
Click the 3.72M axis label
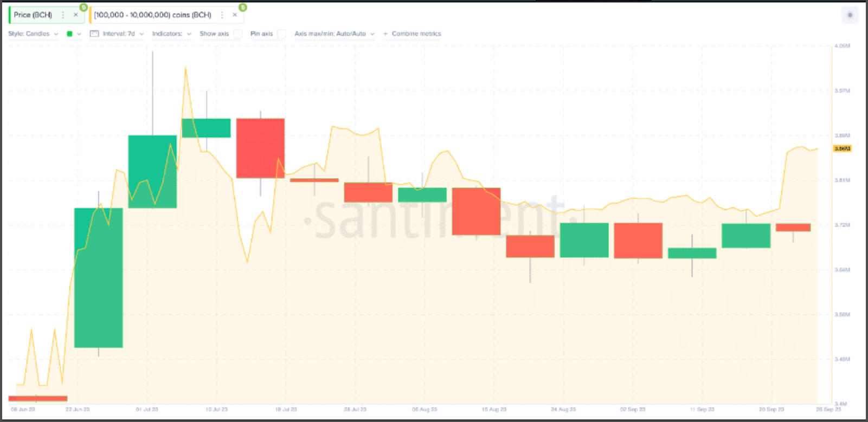click(x=843, y=225)
